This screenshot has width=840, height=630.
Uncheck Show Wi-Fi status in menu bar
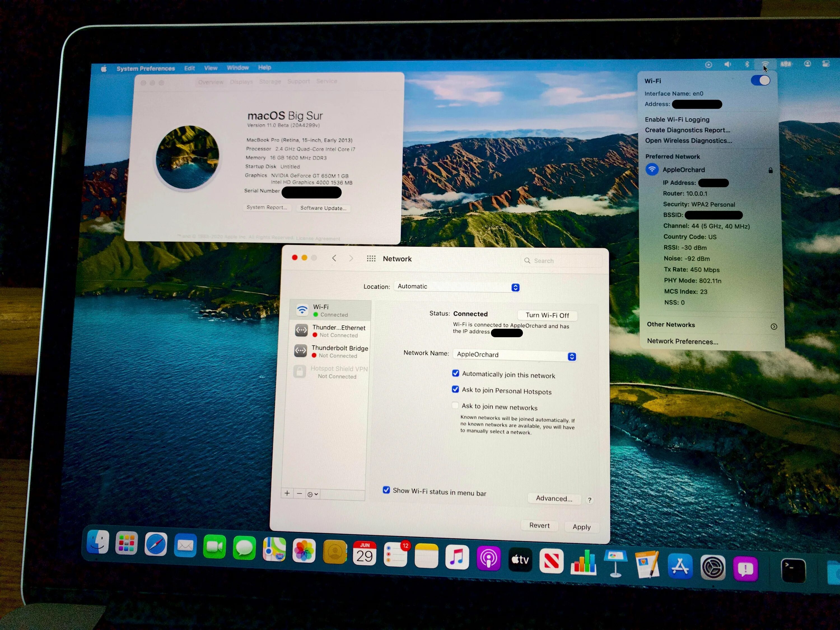pyautogui.click(x=386, y=490)
